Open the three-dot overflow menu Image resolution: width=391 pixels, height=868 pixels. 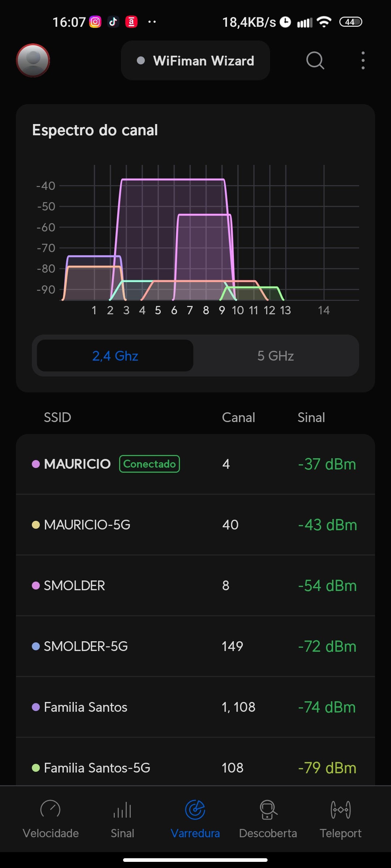tap(363, 60)
